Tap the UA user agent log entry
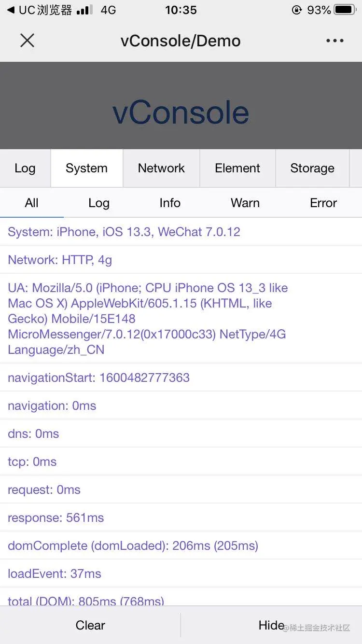Viewport: 362px width, 644px height. [148, 319]
